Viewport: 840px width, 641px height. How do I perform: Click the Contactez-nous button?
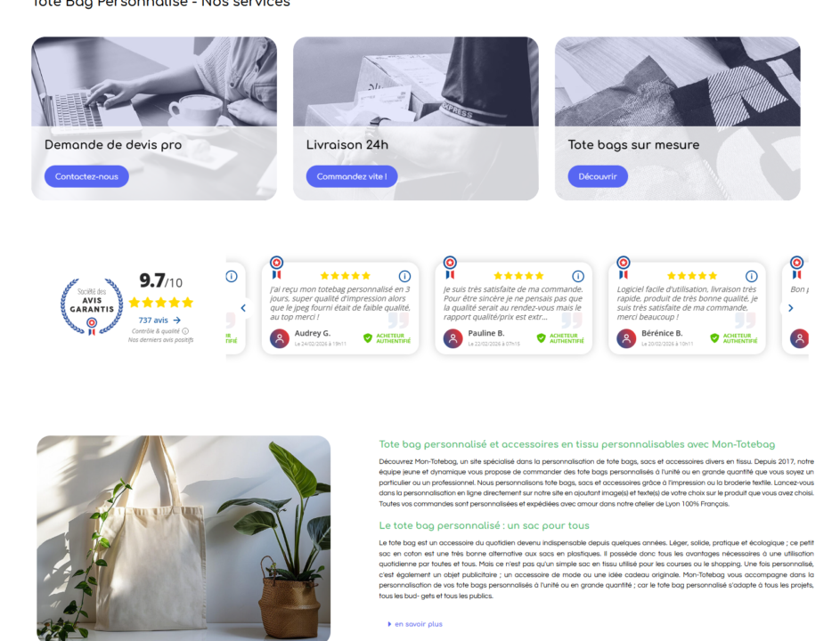[86, 176]
